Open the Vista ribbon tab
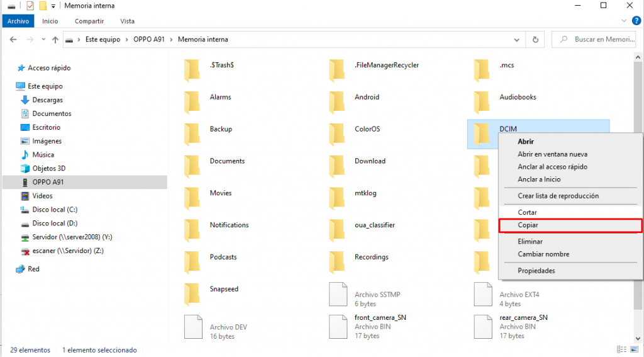This screenshot has height=357, width=644. tap(127, 21)
